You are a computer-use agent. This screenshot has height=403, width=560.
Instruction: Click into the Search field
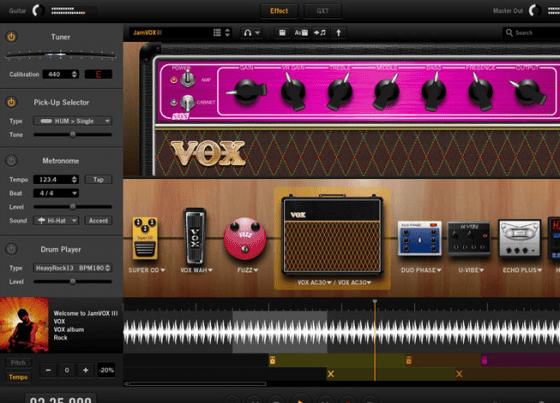click(x=531, y=33)
